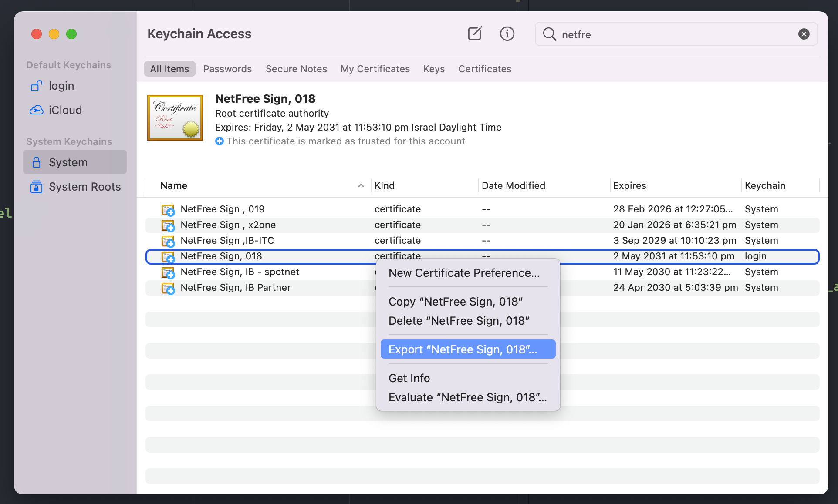Click expiry 20 Jan 2026 cell
Screen dimensions: 838x504
[x=675, y=225]
